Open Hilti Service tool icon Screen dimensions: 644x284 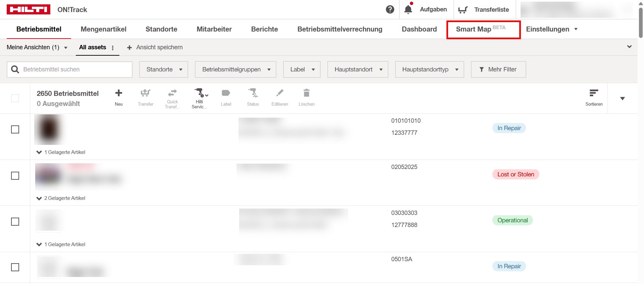tap(200, 93)
